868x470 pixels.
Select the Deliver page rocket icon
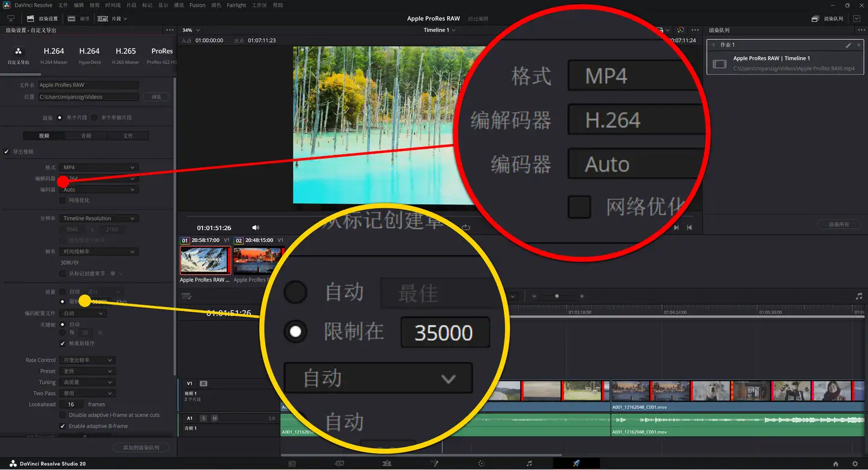point(576,463)
